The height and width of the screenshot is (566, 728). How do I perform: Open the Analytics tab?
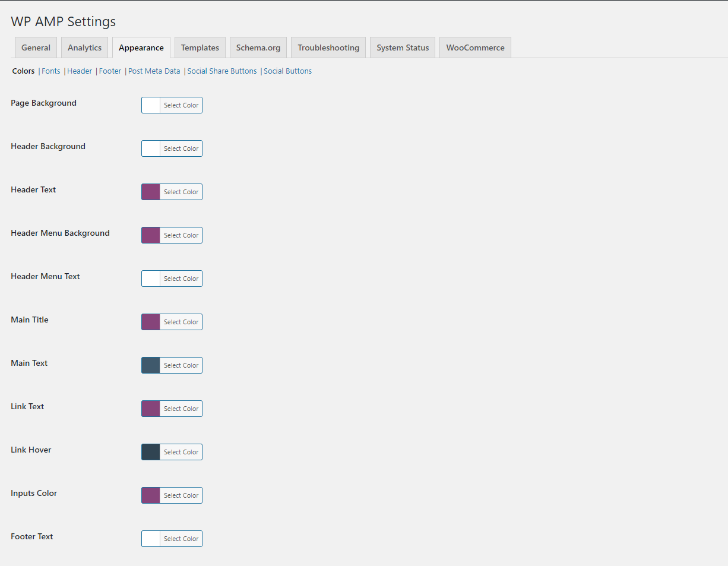pos(84,48)
